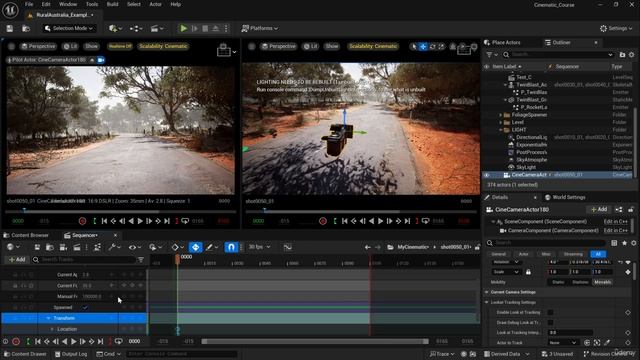This screenshot has width=640, height=360.
Task: Open the Platforms dropdown
Action: (260, 28)
